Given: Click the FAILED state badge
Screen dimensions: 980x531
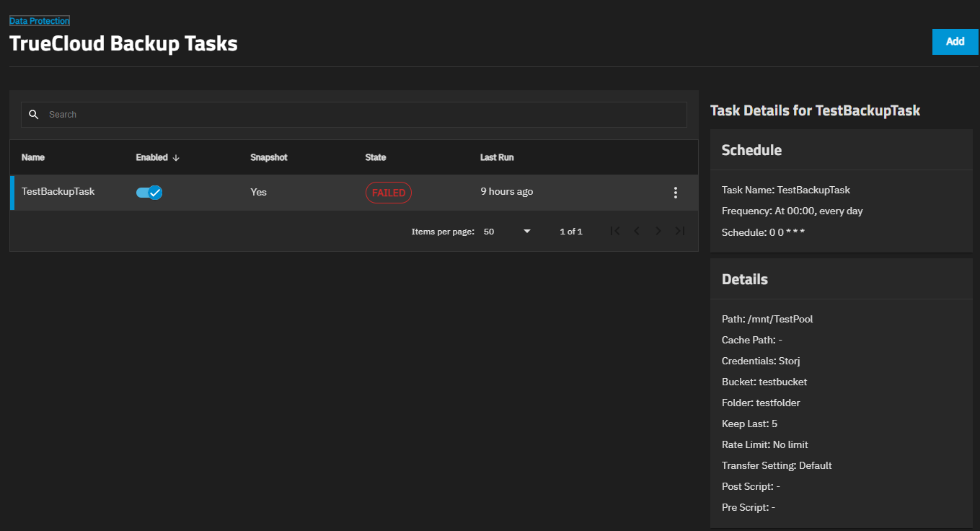Looking at the screenshot, I should 389,193.
